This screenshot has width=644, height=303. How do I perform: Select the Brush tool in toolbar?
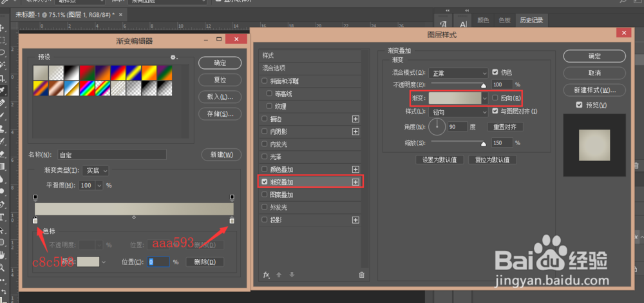(2, 115)
